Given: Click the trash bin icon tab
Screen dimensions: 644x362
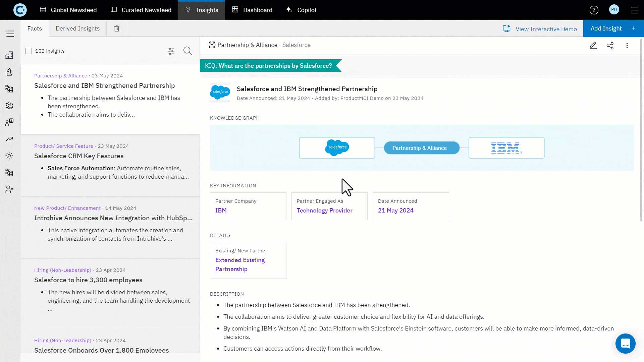Looking at the screenshot, I should coord(117,28).
